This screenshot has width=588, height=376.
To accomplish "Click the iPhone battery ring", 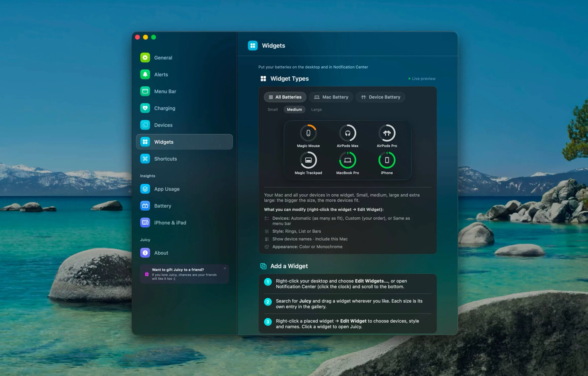I will (387, 160).
